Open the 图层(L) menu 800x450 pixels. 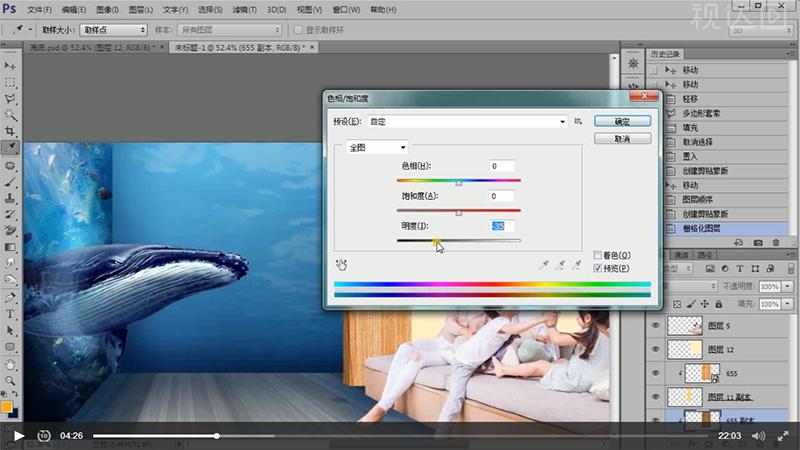tap(141, 10)
